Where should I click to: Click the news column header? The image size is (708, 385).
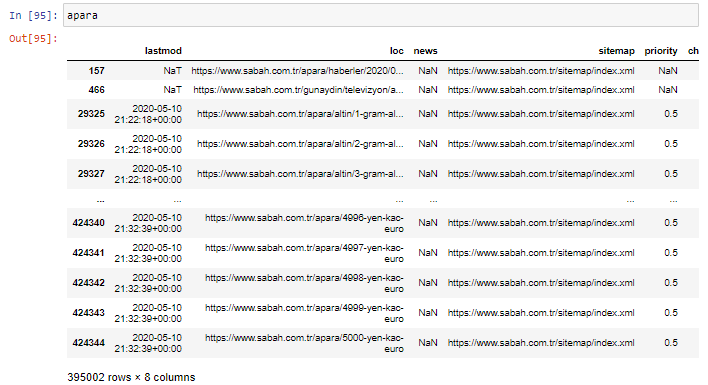(x=425, y=51)
